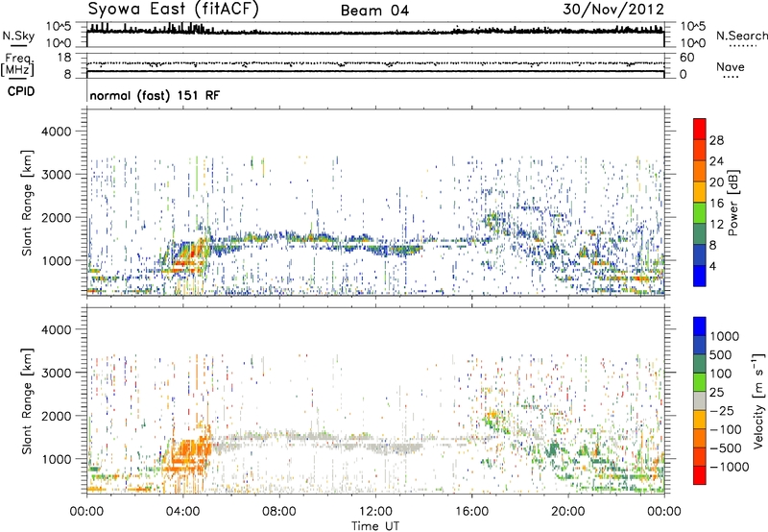Click the '04:00' time axis tick label
The width and height of the screenshot is (768, 532).
click(183, 512)
